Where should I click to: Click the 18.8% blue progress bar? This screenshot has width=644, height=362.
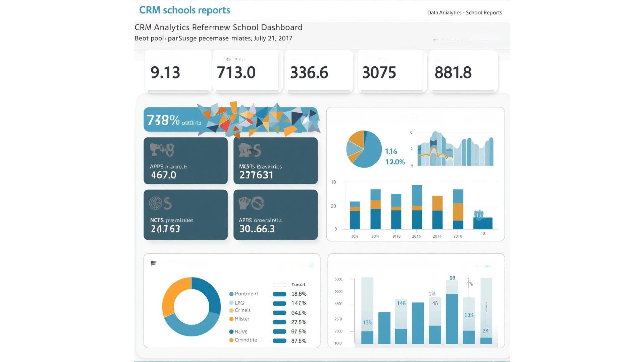click(279, 294)
